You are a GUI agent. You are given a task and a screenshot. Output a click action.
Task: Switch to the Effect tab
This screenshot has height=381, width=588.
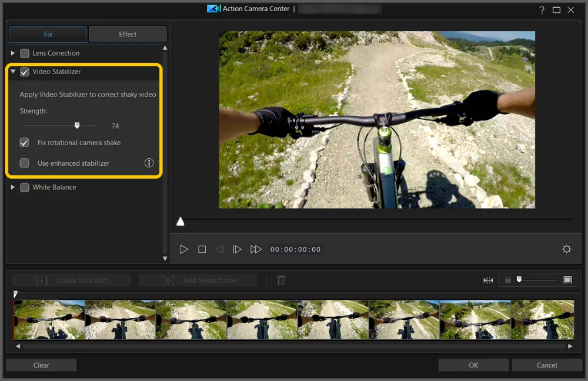coord(128,34)
